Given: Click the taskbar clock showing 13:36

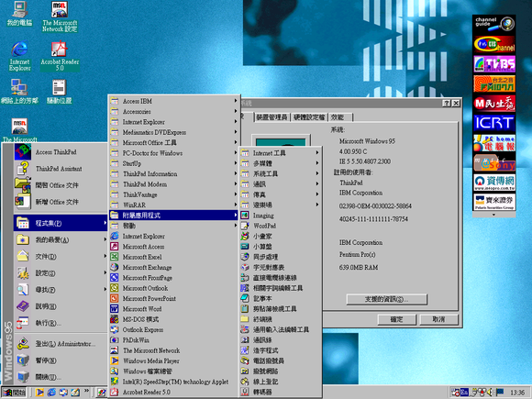Looking at the screenshot, I should 517,393.
